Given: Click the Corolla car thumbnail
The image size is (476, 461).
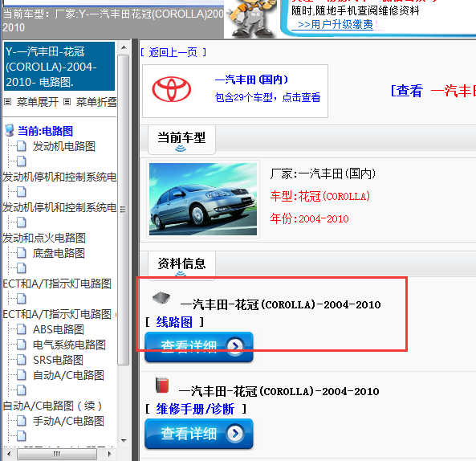Looking at the screenshot, I should (x=203, y=199).
